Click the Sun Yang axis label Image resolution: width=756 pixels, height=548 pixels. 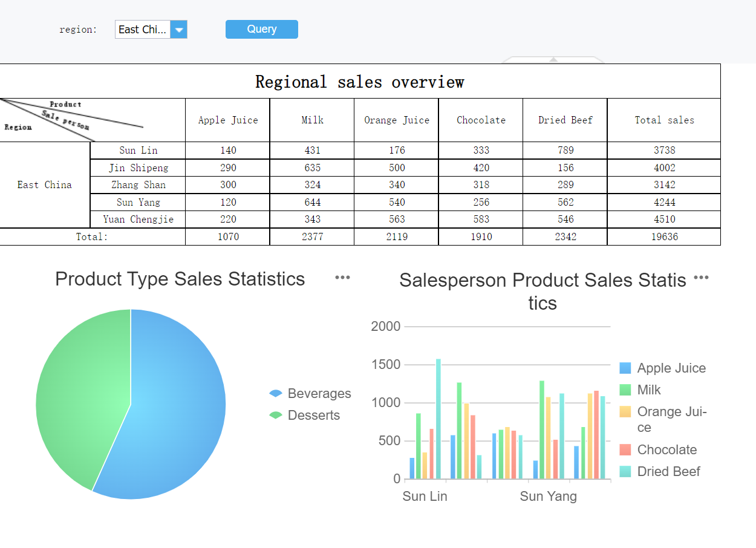coord(548,496)
